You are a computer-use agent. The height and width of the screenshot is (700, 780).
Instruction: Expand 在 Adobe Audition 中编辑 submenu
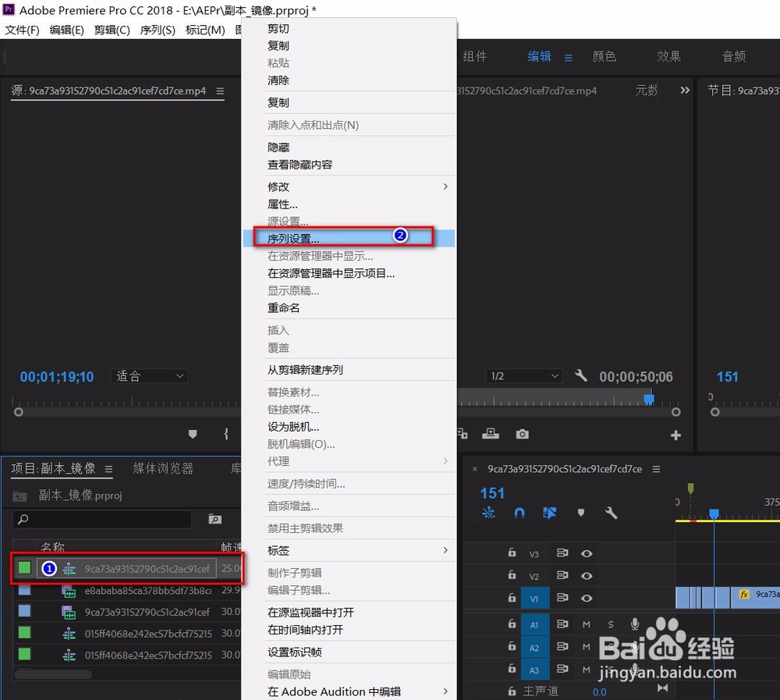[349, 691]
